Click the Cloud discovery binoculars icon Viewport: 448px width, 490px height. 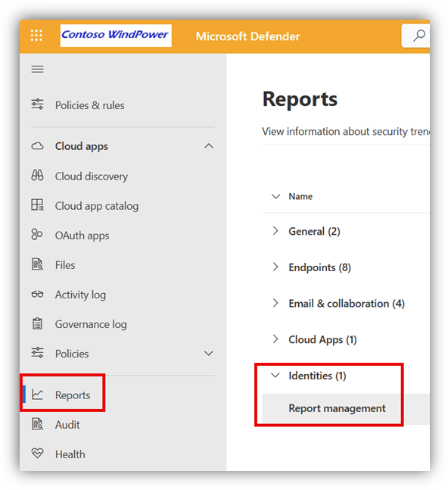(x=38, y=175)
